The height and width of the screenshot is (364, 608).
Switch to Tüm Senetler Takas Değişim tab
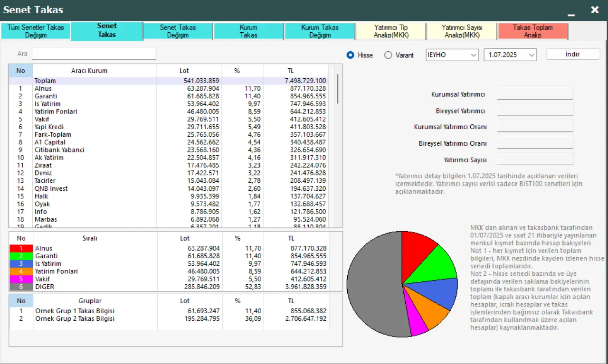click(36, 31)
